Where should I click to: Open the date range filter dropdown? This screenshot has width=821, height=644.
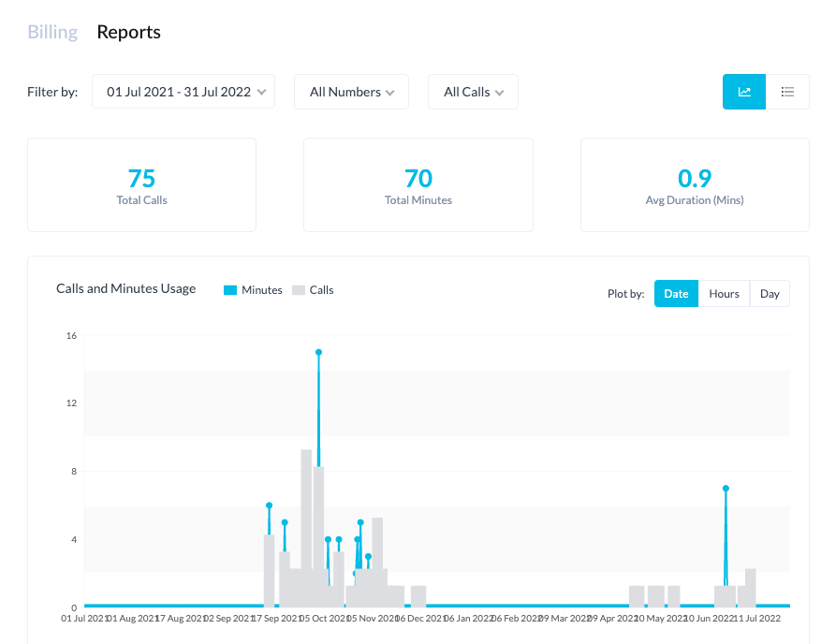pyautogui.click(x=183, y=91)
